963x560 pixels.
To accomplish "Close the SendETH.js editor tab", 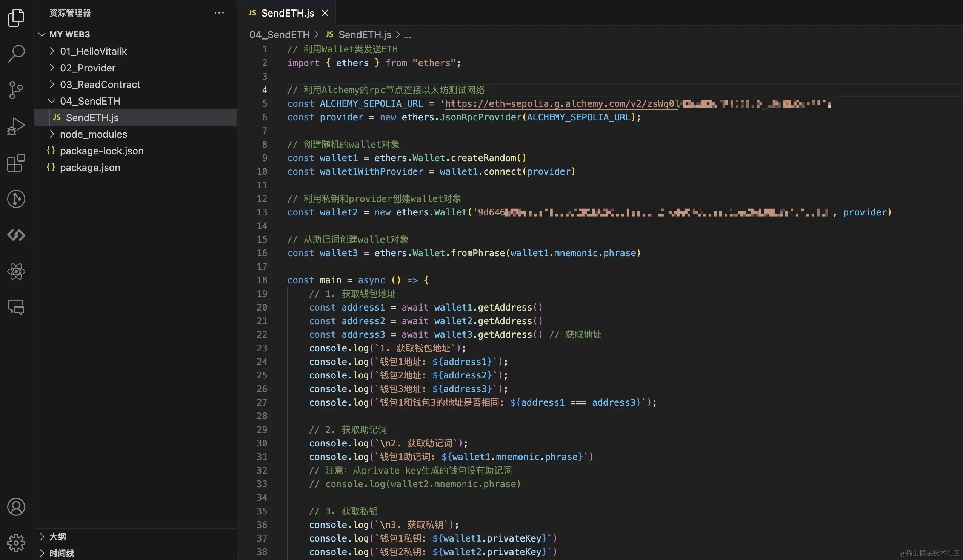I will coord(325,13).
